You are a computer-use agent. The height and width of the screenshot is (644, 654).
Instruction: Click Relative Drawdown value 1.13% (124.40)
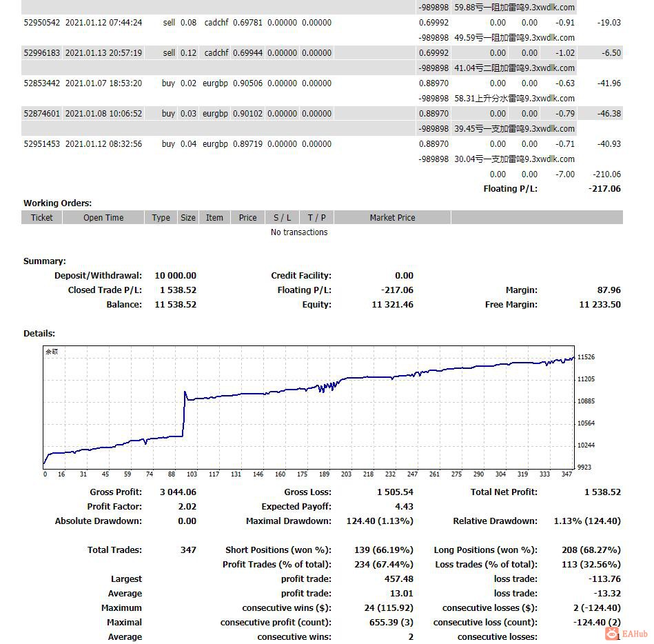(587, 521)
